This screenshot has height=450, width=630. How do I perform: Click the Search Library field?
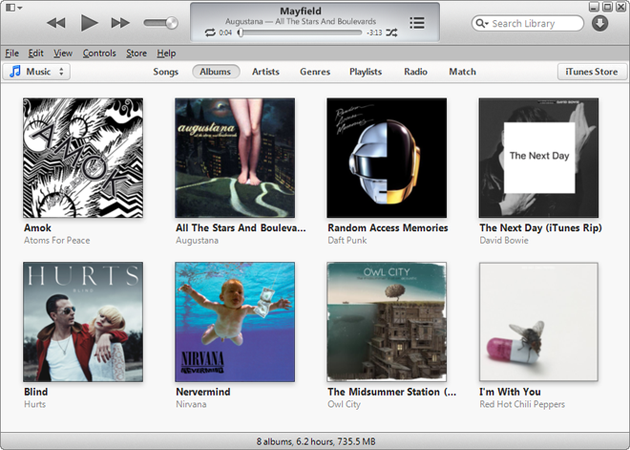pos(528,23)
